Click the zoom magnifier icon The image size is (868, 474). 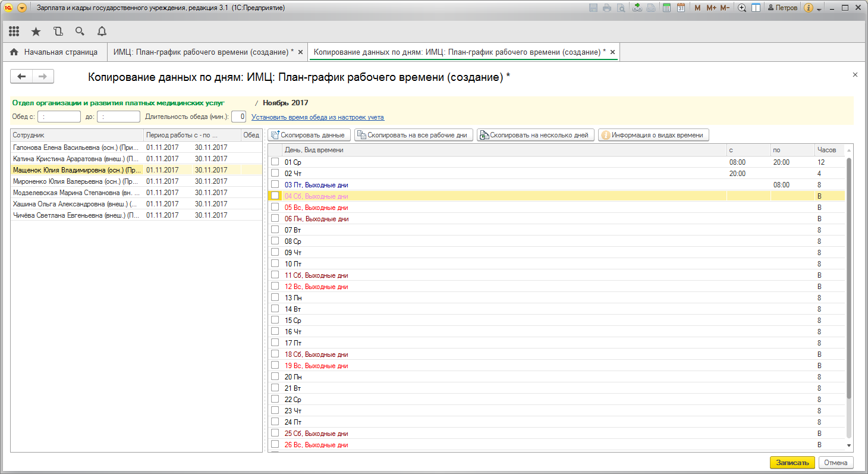point(742,8)
